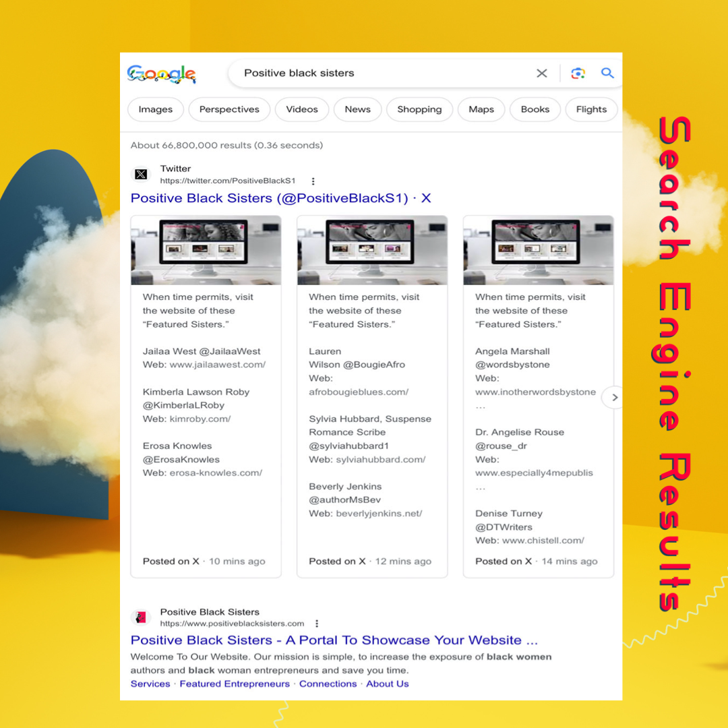Click 'Wilson @BougieAfro' text
728x728 pixels.
coord(357,365)
